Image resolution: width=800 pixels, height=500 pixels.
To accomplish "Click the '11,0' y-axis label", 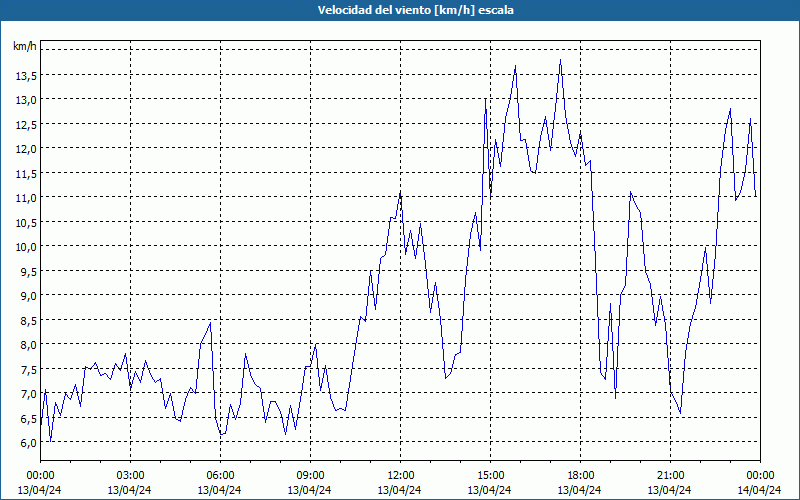I will click(x=26, y=198).
